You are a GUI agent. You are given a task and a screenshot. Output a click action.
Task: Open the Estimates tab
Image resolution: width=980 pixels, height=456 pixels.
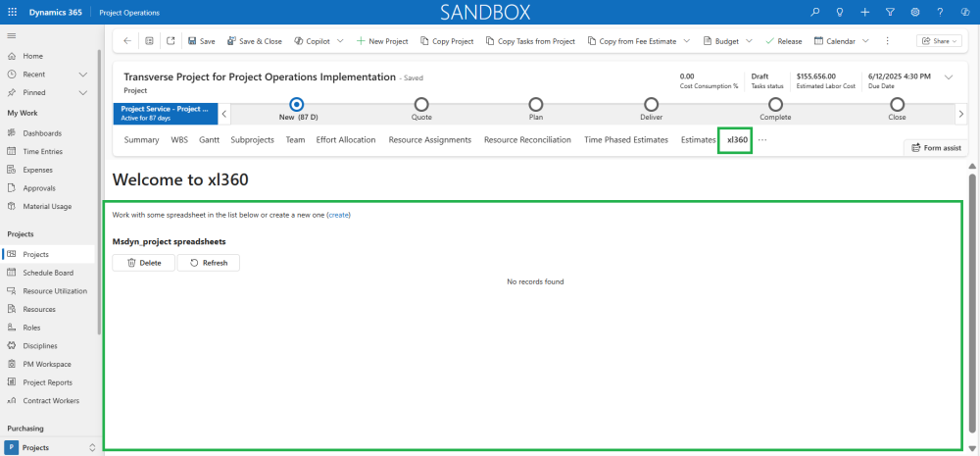698,140
